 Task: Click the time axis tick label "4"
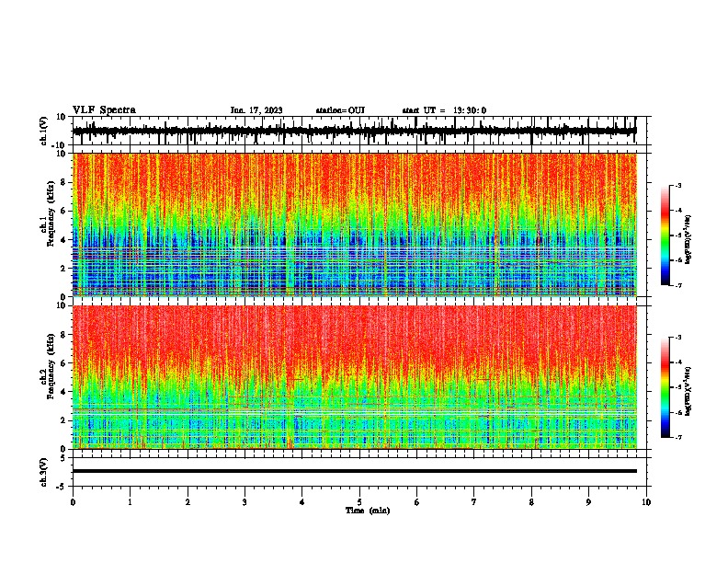click(302, 502)
